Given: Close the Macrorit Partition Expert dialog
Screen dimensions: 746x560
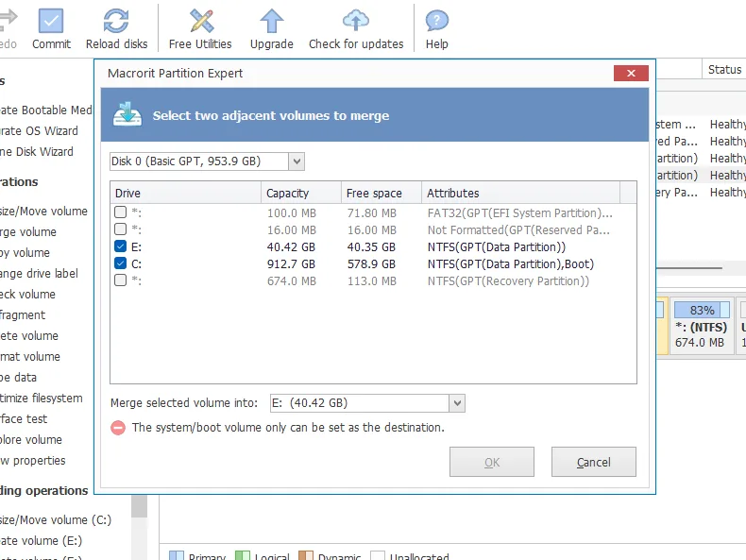Looking at the screenshot, I should tap(630, 74).
